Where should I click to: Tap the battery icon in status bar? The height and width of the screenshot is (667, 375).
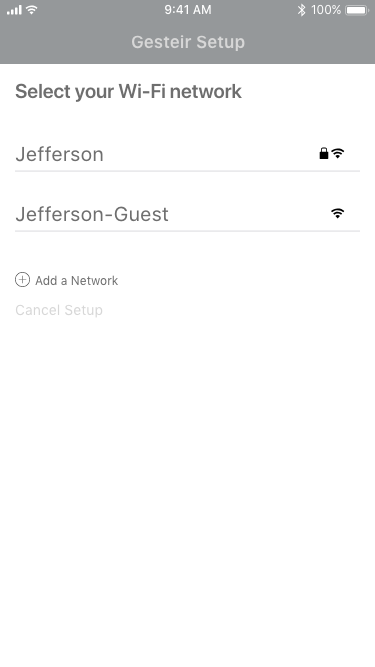pos(357,10)
